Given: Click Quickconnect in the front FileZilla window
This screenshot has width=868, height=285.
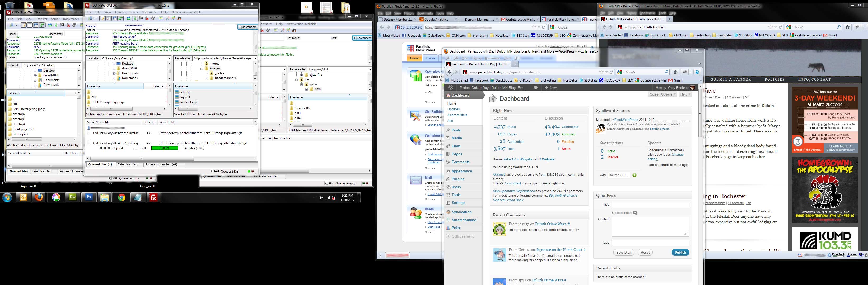Looking at the screenshot, I should pyautogui.click(x=248, y=27).
